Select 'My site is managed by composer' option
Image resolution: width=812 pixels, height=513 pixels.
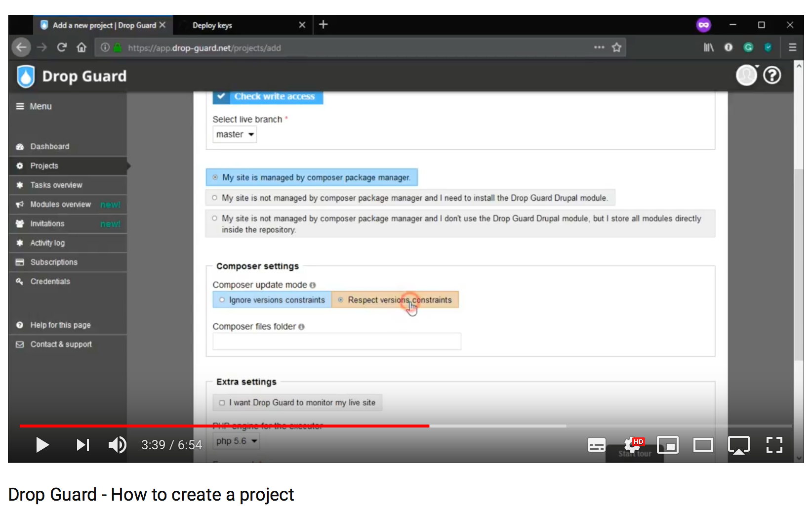tap(312, 177)
